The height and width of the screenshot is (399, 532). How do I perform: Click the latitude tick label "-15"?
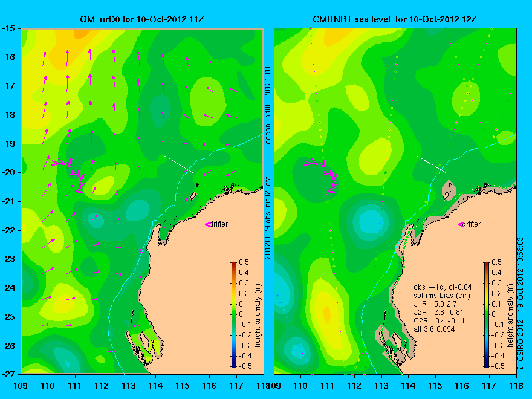tap(8, 28)
